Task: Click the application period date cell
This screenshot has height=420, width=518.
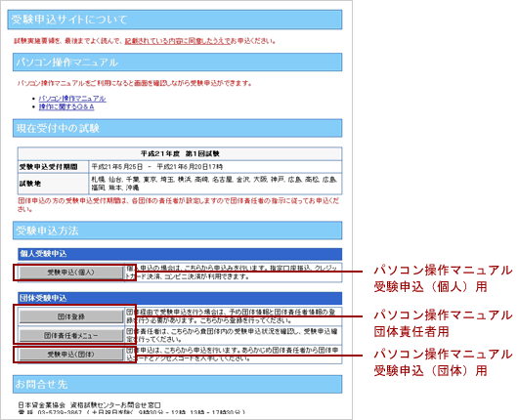Action: click(x=215, y=167)
